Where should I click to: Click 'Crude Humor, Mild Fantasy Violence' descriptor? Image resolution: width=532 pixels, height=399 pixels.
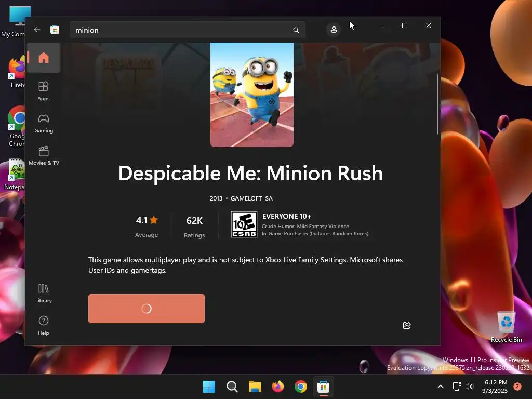coord(305,227)
